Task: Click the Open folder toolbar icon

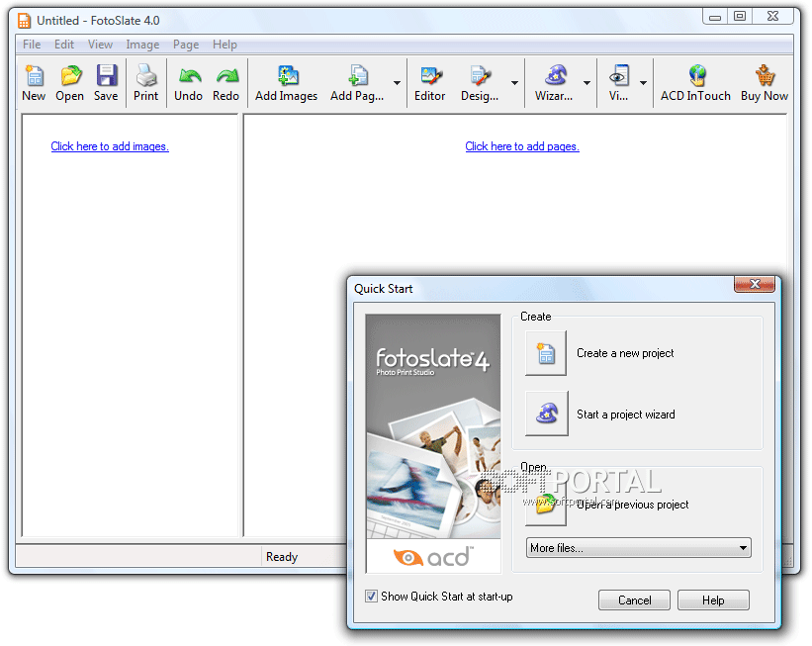Action: point(70,76)
